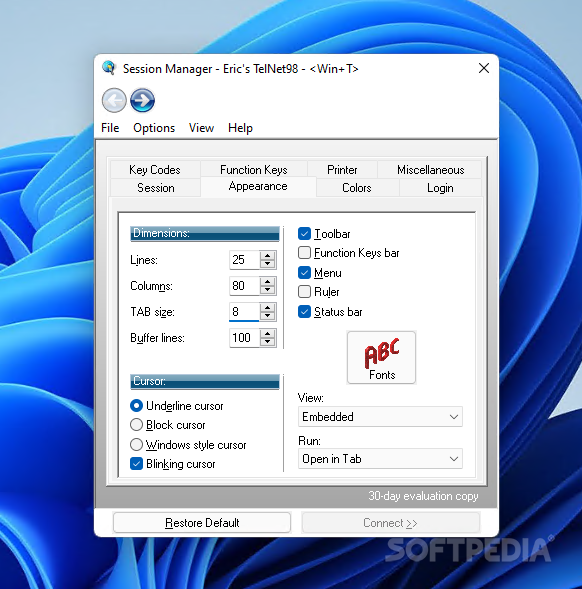The height and width of the screenshot is (589, 582).
Task: Switch to the Session tab
Action: 156,188
